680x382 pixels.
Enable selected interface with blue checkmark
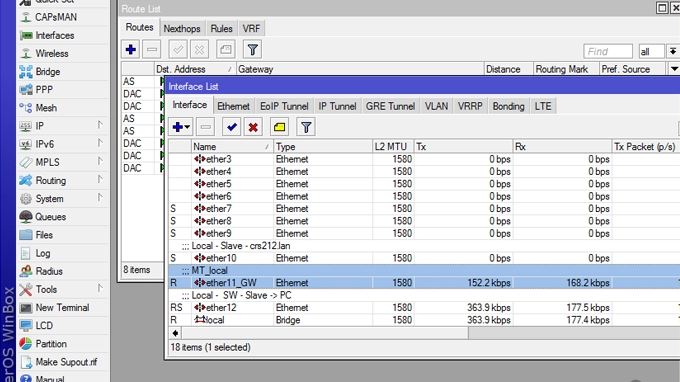232,127
